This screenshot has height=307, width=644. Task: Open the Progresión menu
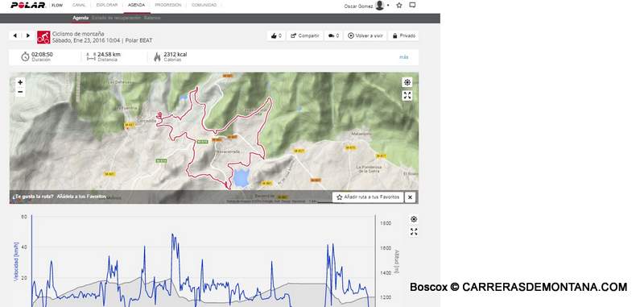point(168,5)
